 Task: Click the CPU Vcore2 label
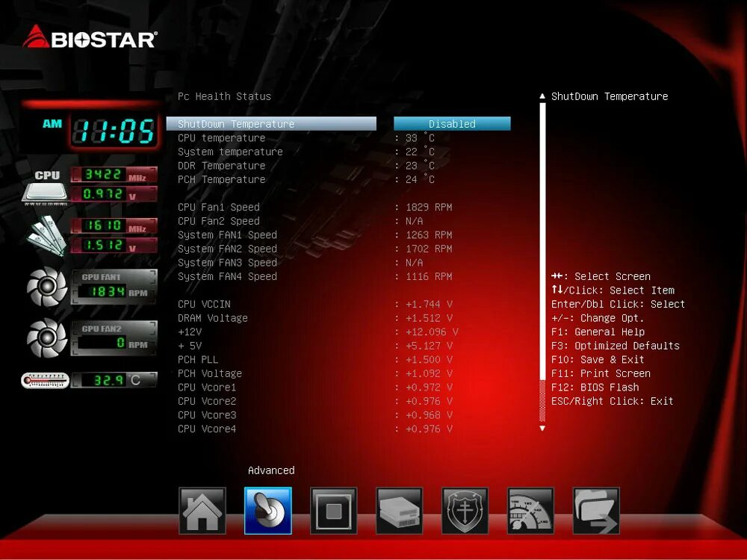click(207, 401)
